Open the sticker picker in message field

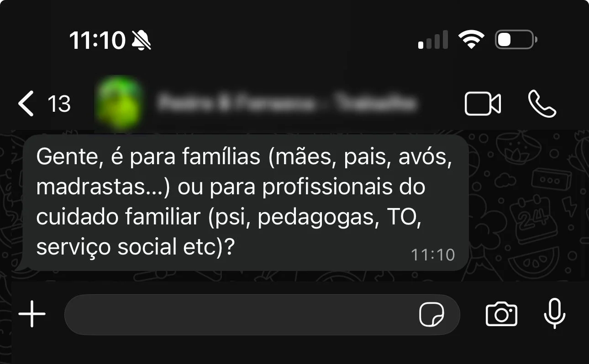(431, 315)
